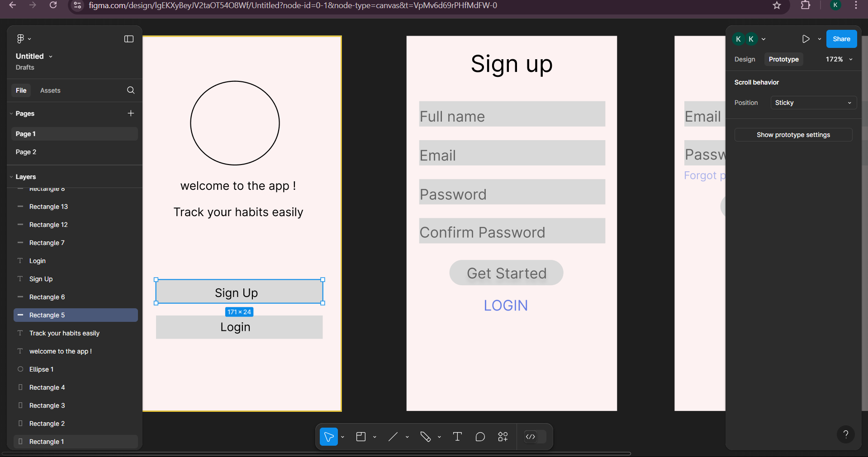868x457 pixels.
Task: Select the Login text layer
Action: point(76,261)
